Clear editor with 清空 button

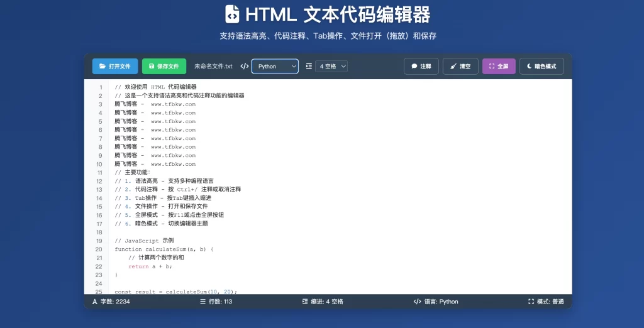point(460,66)
